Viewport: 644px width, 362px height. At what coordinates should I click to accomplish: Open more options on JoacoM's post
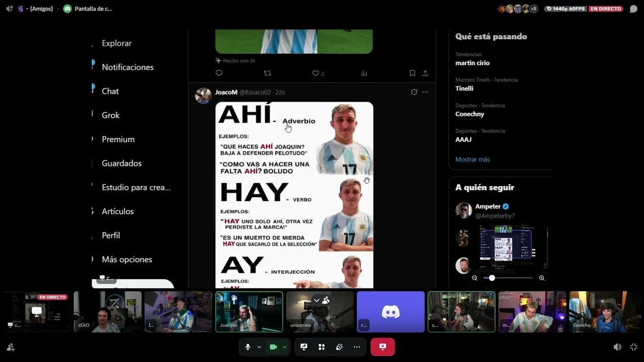425,92
